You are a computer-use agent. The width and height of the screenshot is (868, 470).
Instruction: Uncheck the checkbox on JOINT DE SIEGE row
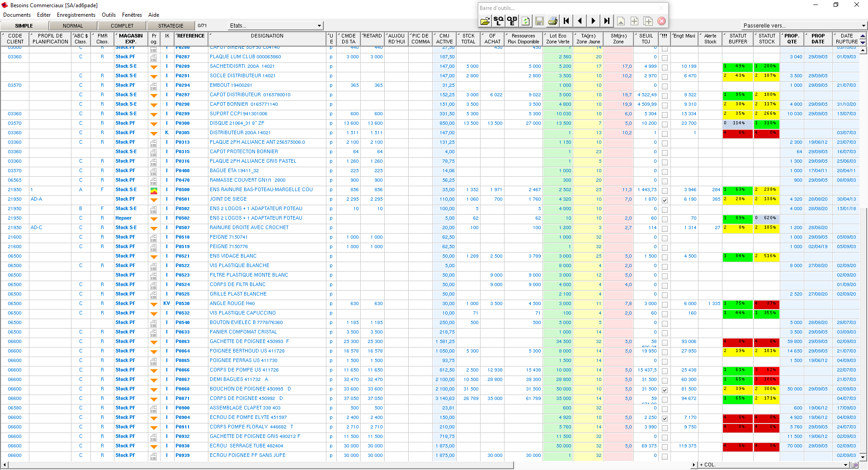pyautogui.click(x=665, y=200)
